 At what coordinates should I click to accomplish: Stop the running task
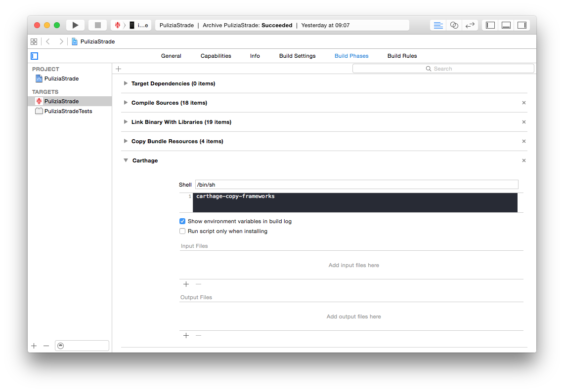pos(97,25)
